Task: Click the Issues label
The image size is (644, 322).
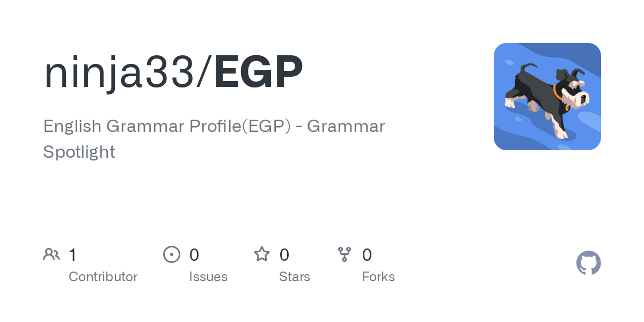Action: click(208, 277)
